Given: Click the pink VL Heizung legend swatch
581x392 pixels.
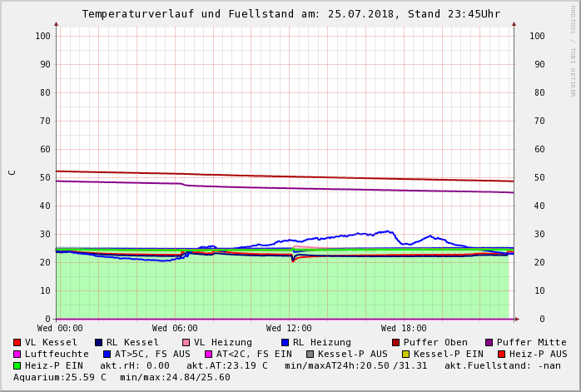Looking at the screenshot, I should [x=186, y=343].
